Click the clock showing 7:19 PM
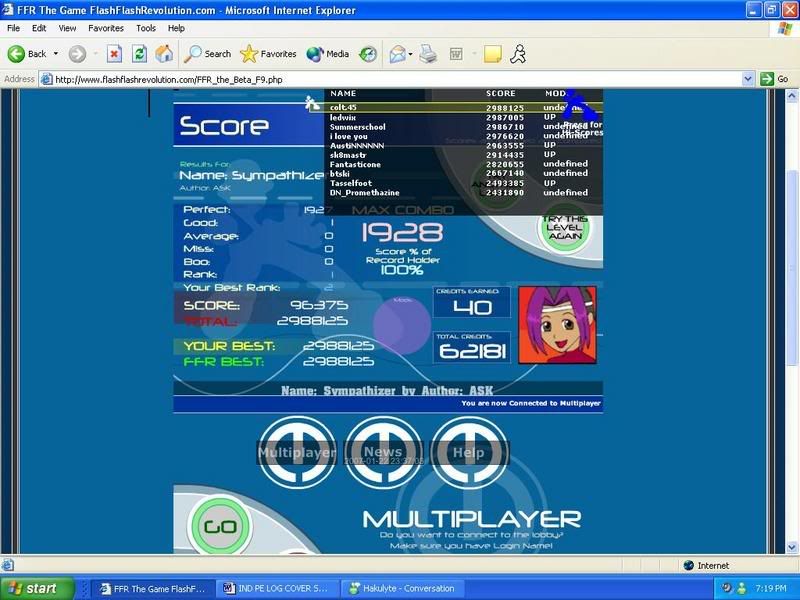This screenshot has height=600, width=800. point(771,588)
